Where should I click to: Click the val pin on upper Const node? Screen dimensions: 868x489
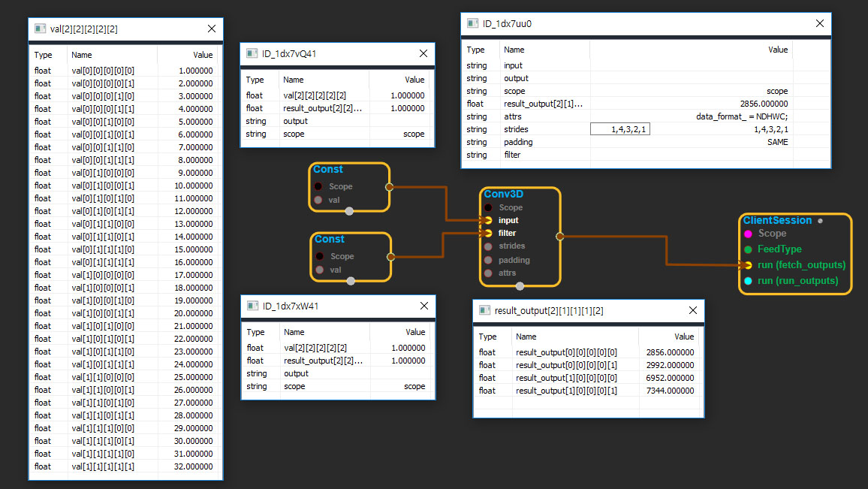[319, 200]
